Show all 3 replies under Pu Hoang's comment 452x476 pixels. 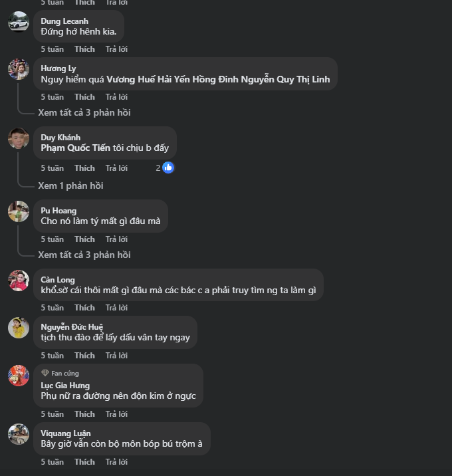point(84,255)
